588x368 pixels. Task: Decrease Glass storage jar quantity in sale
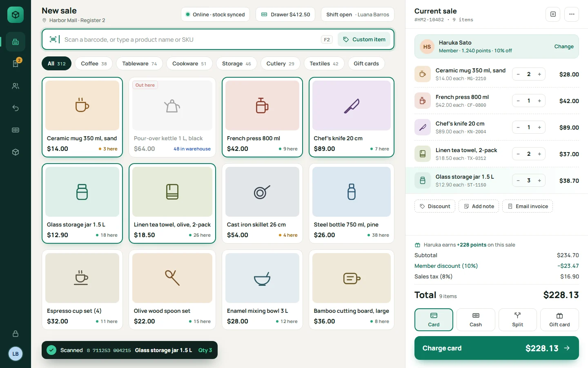click(x=518, y=181)
